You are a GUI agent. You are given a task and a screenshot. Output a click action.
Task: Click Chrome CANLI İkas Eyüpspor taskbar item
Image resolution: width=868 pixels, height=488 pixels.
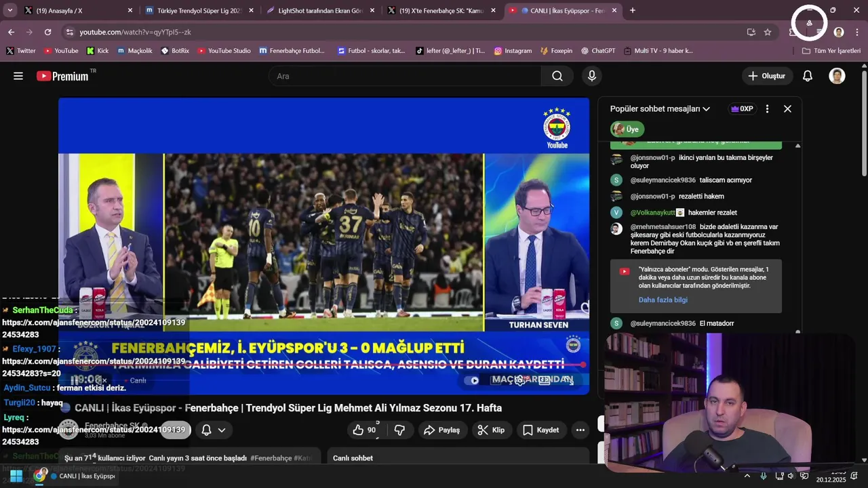(x=75, y=476)
